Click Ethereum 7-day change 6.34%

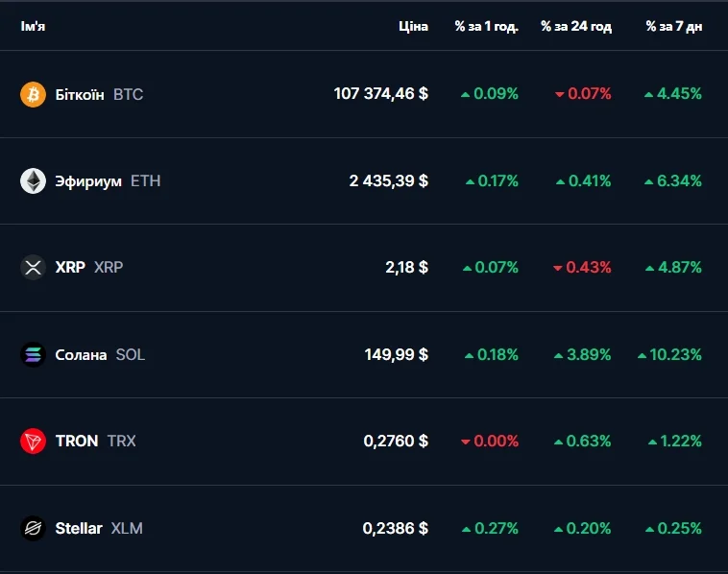coord(672,181)
